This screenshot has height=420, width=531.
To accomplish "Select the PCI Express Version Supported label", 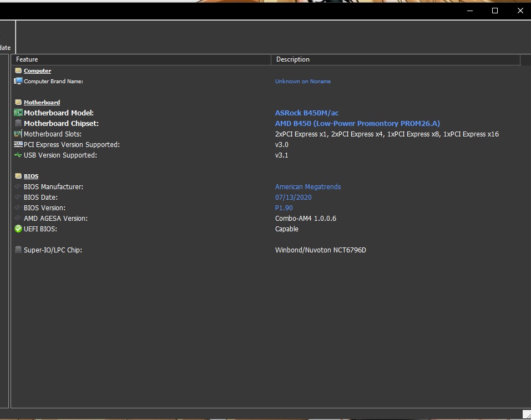I will click(72, 145).
